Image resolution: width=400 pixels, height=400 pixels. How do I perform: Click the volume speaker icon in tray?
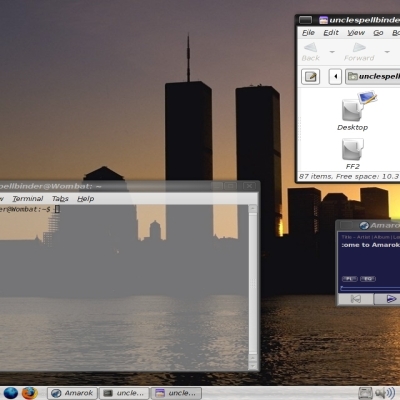[x=385, y=393]
